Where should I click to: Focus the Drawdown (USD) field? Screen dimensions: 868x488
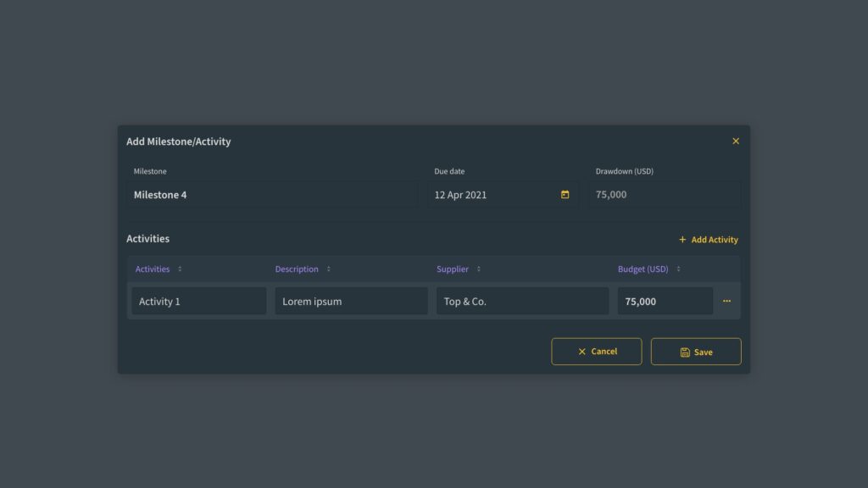tap(665, 195)
